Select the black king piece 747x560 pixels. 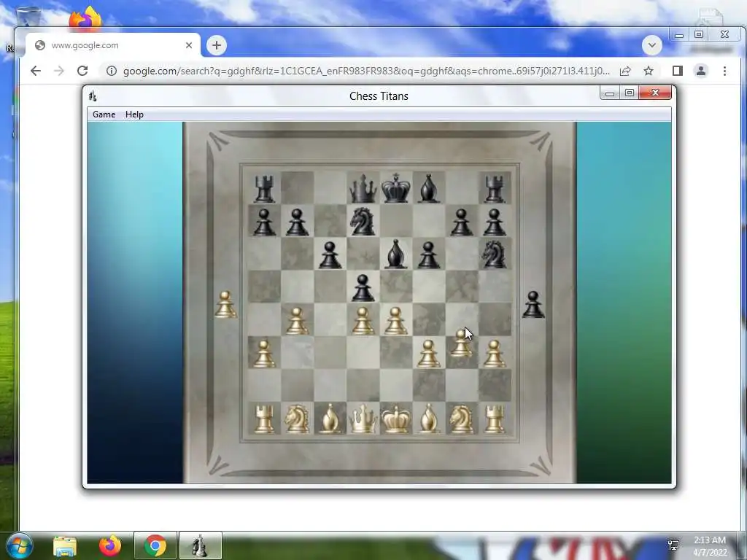396,188
